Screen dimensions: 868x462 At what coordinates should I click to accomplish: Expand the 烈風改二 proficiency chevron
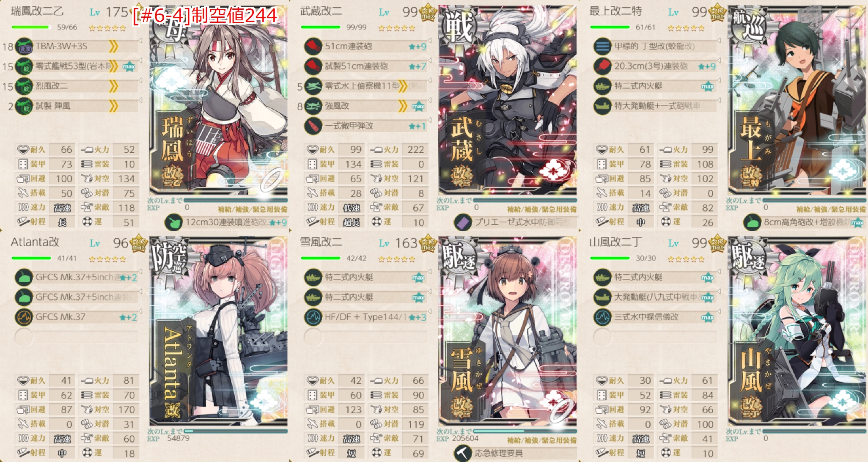pyautogui.click(x=113, y=86)
